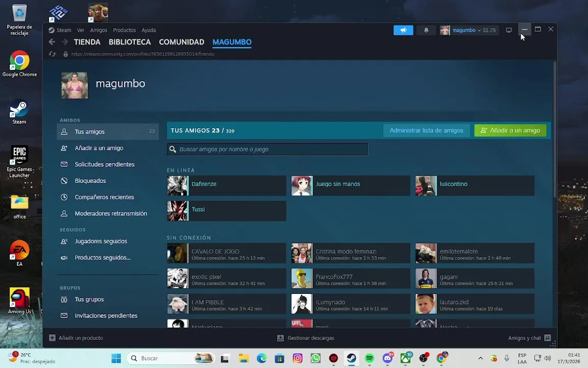Go to the COMUNIDAD tab
588x368 pixels.
(182, 42)
